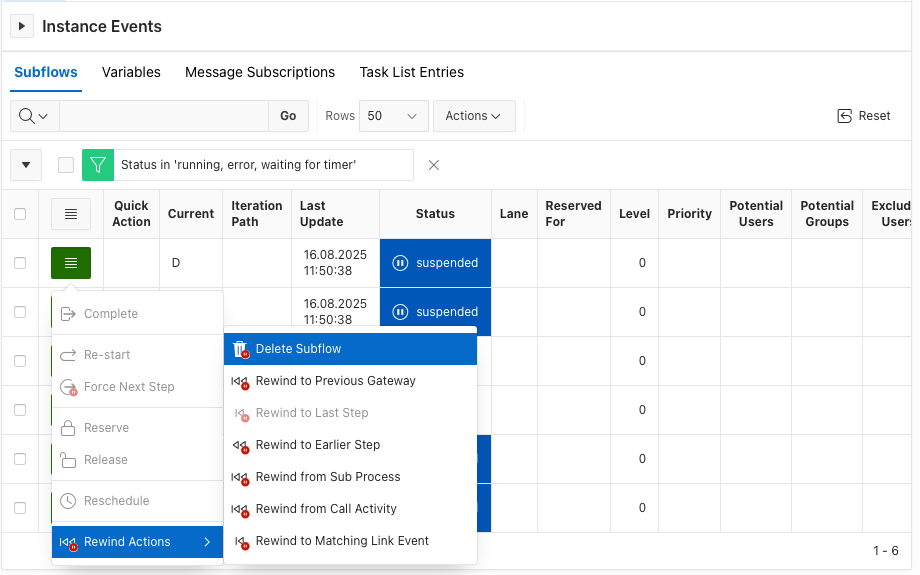Remove the Status filter with X
The width and height of the screenshot is (920, 575).
(434, 165)
